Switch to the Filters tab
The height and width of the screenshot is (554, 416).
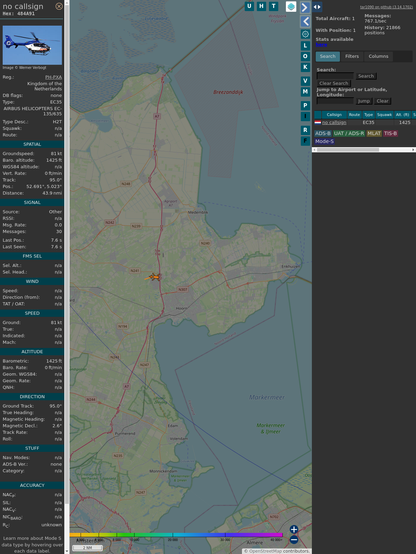click(352, 56)
